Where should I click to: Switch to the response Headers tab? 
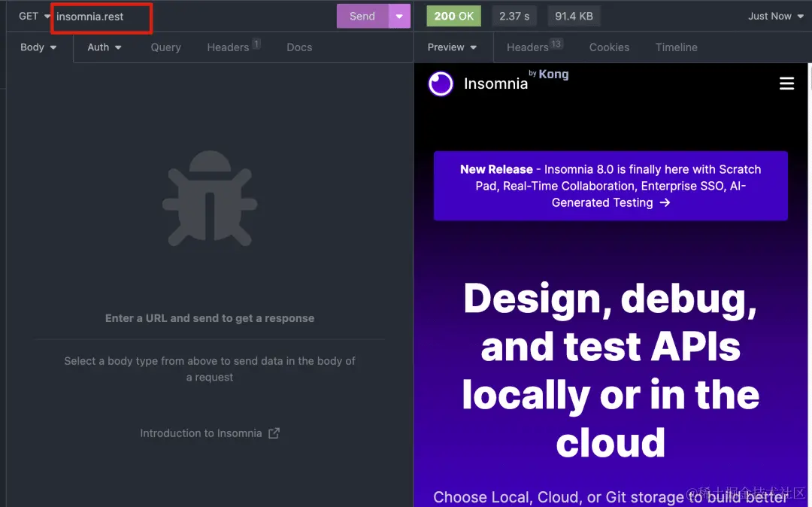click(534, 47)
